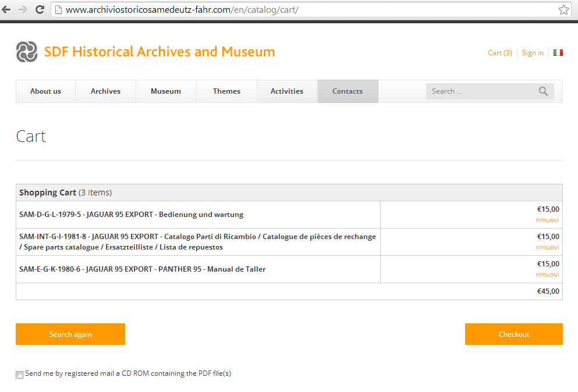Image resolution: width=578 pixels, height=392 pixels.
Task: Open the Museum menu item
Action: click(166, 91)
